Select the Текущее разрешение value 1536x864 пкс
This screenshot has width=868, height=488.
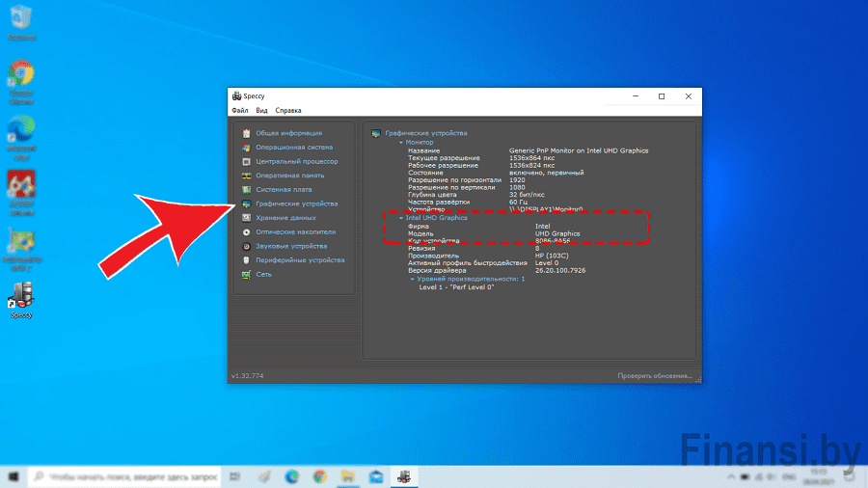tap(531, 158)
